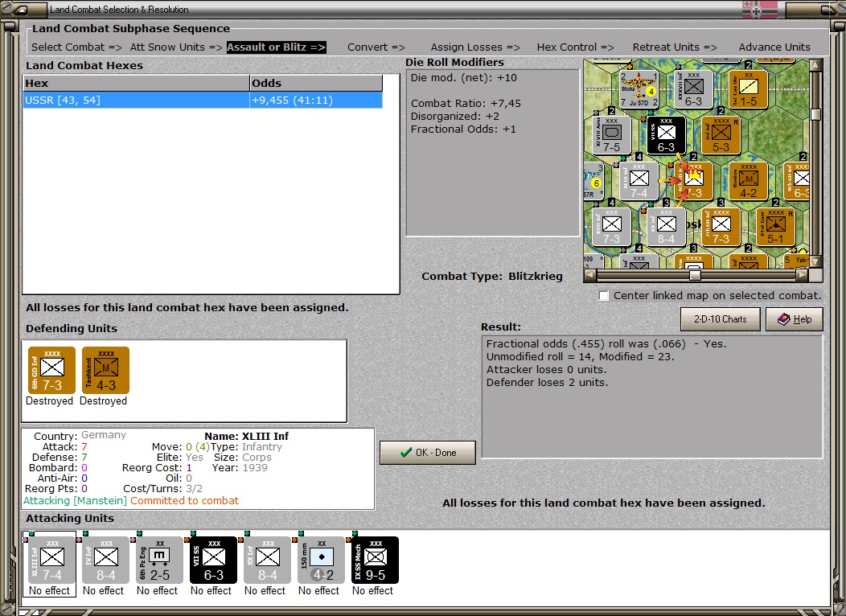Click attacked burning 7-3 hex on map

click(693, 181)
